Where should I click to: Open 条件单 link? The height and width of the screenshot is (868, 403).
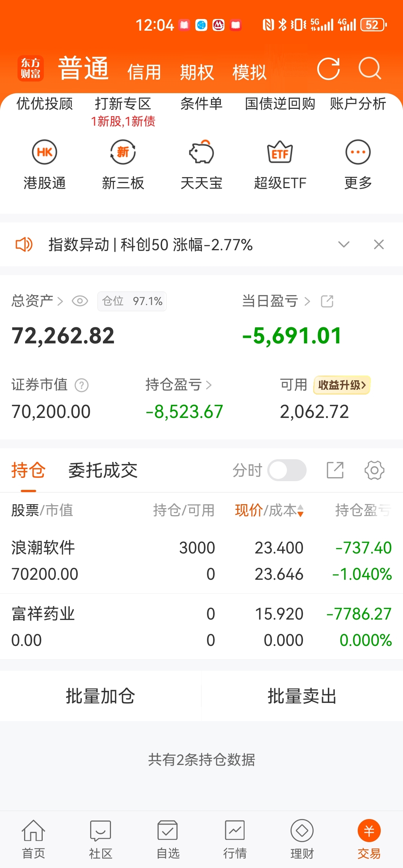pyautogui.click(x=201, y=104)
